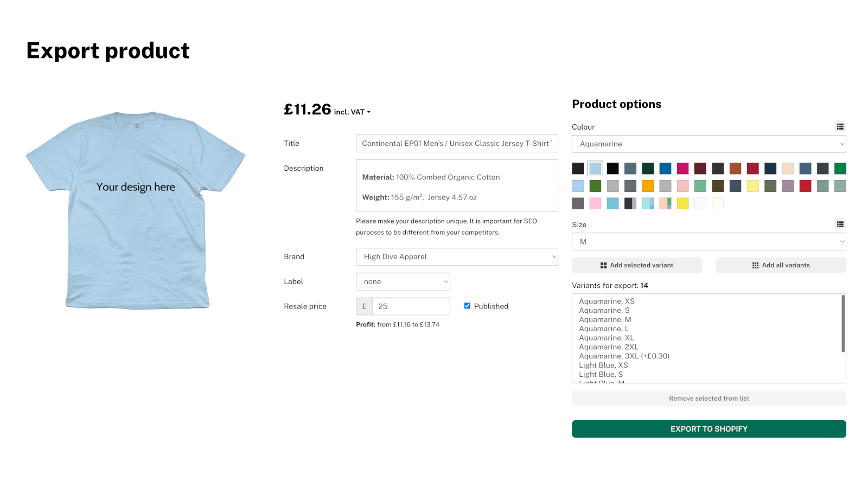The image size is (868, 488).
Task: Open the Colour dropdown showing Aquamarine
Action: click(x=709, y=144)
